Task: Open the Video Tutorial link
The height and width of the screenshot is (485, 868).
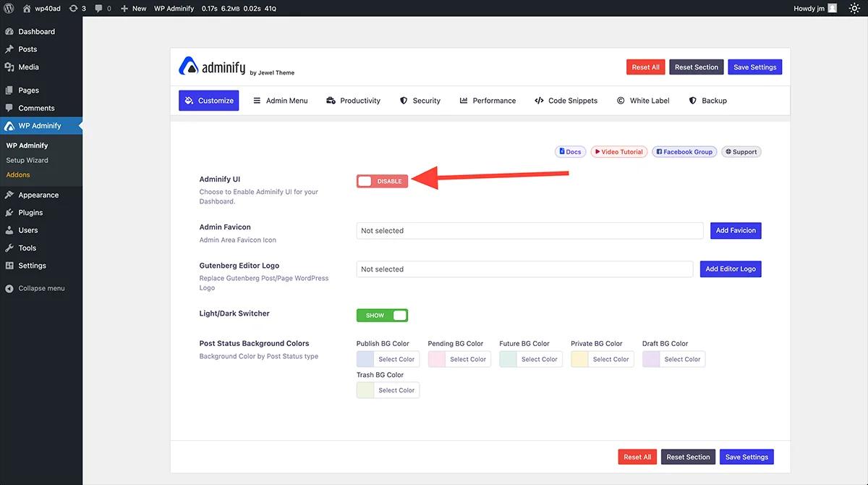Action: [618, 152]
